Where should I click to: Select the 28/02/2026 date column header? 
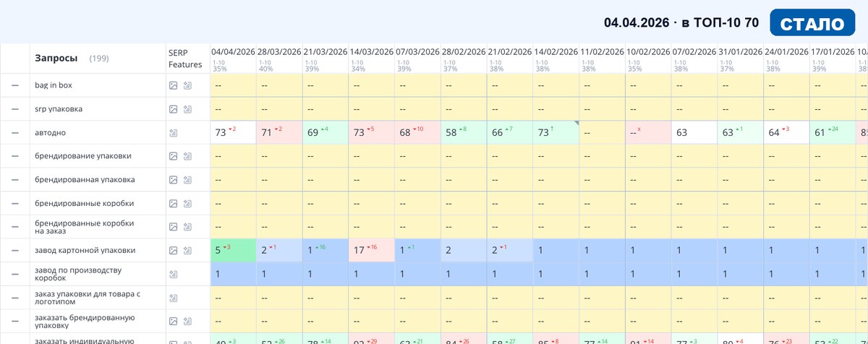click(464, 52)
